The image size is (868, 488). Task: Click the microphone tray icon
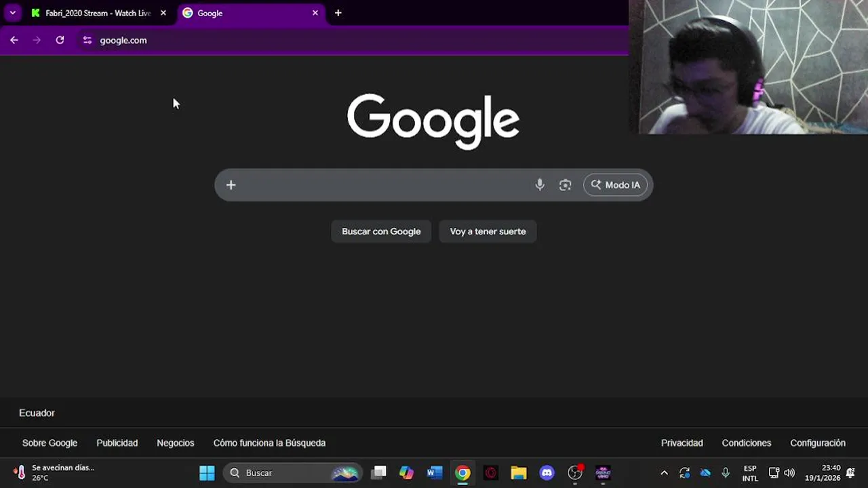(x=726, y=473)
